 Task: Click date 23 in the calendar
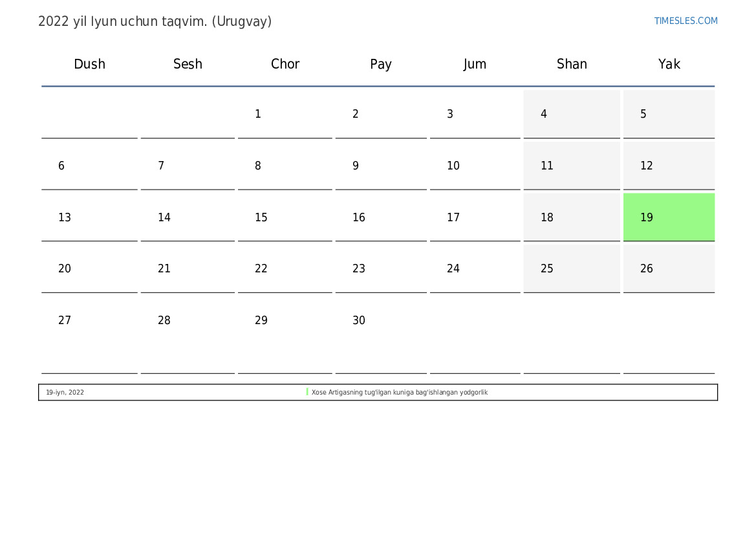(x=359, y=268)
